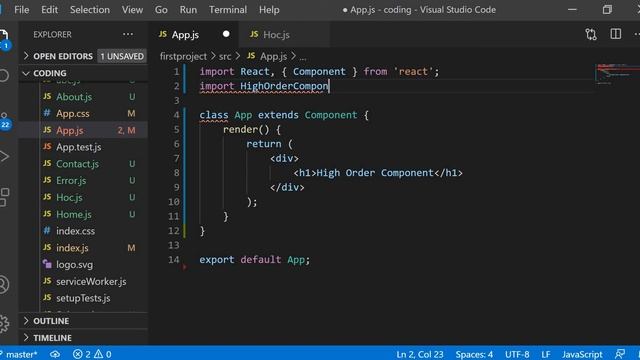Open the Edit menu

pos(49,10)
